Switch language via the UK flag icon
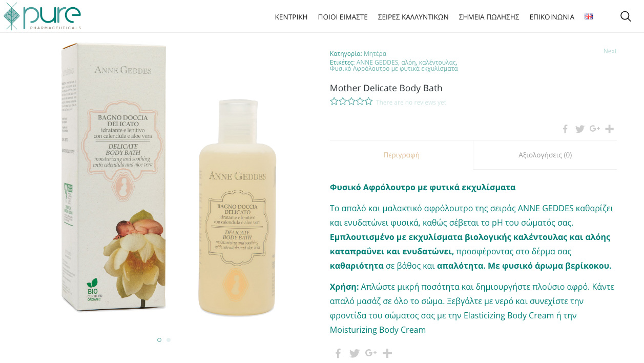Image resolution: width=644 pixels, height=363 pixels. tap(589, 16)
